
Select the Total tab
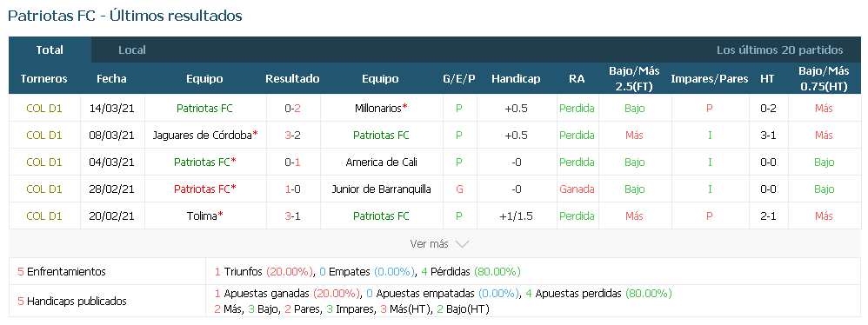click(50, 50)
